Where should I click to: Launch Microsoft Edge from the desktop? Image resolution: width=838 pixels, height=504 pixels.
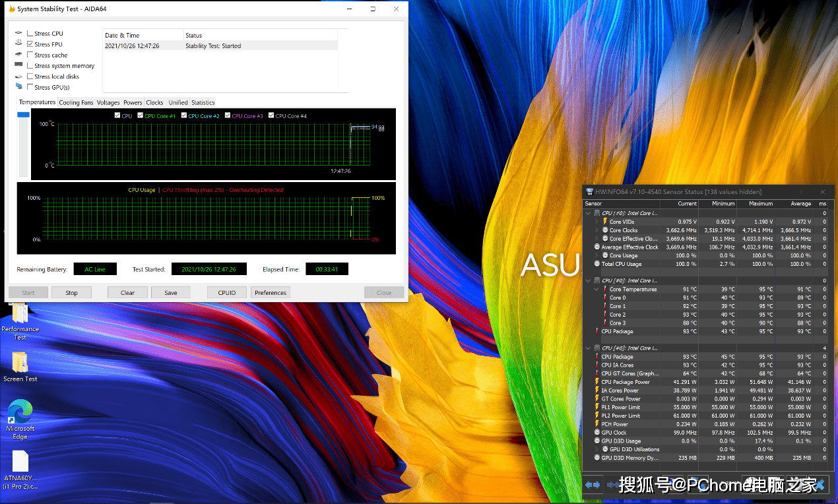pyautogui.click(x=20, y=419)
